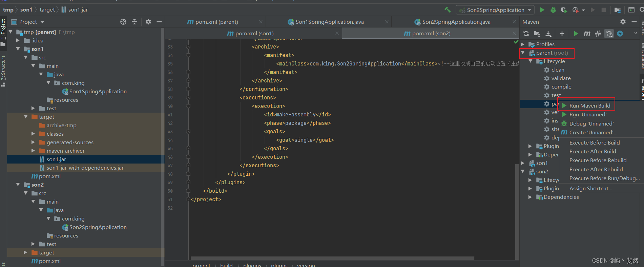
Task: Select Execute Before Build menu entry
Action: click(595, 143)
